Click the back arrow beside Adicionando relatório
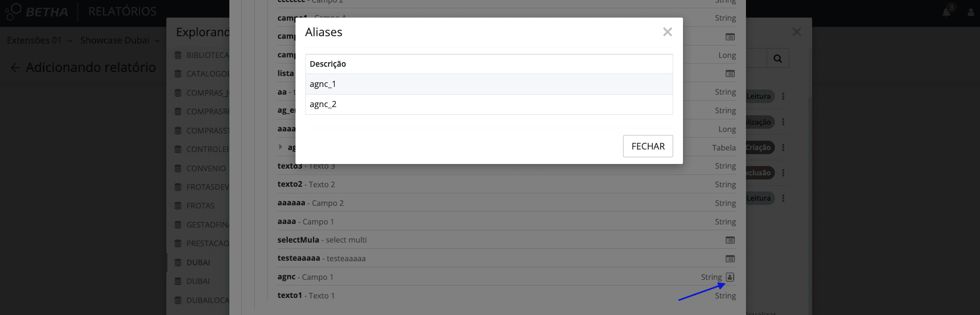This screenshot has width=980, height=315. pos(15,68)
